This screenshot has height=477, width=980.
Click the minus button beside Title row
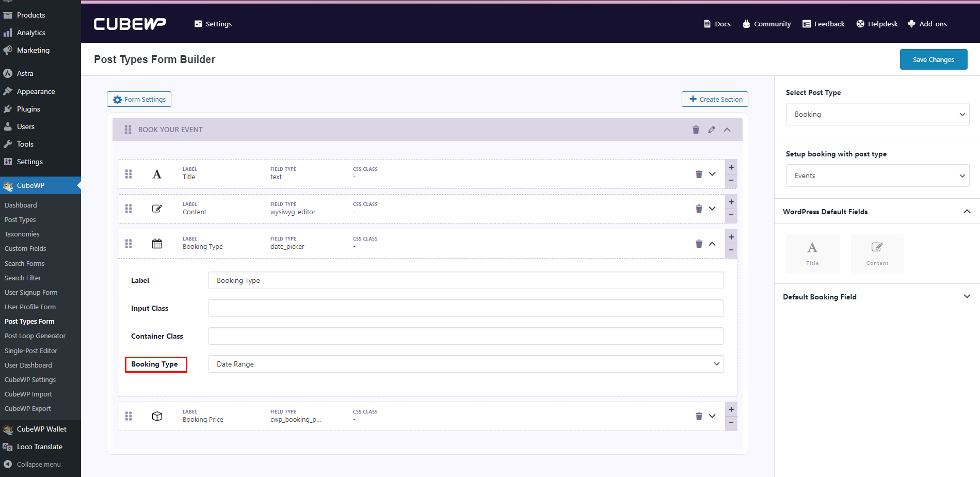point(731,181)
